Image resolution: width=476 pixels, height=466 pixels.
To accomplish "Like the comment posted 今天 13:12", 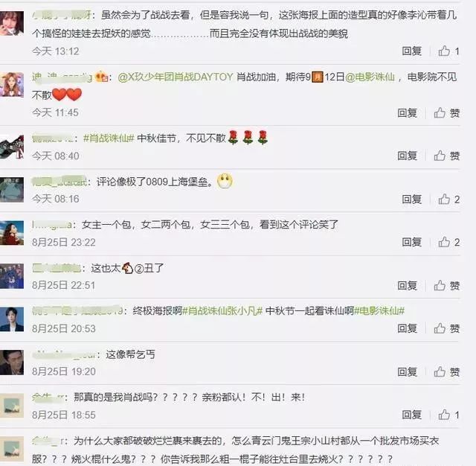I will pyautogui.click(x=448, y=51).
